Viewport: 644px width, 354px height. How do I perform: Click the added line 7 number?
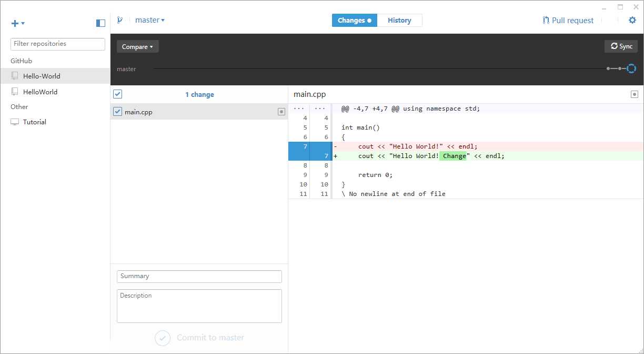pyautogui.click(x=326, y=156)
